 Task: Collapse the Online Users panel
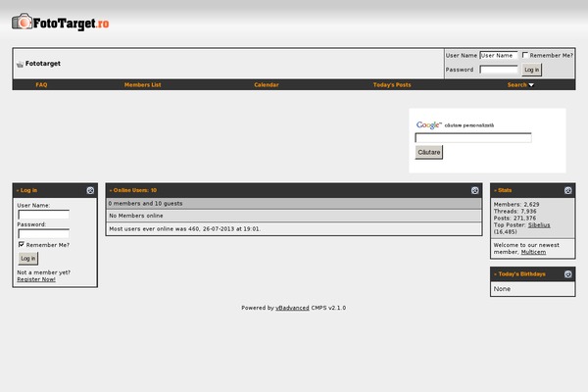point(475,190)
